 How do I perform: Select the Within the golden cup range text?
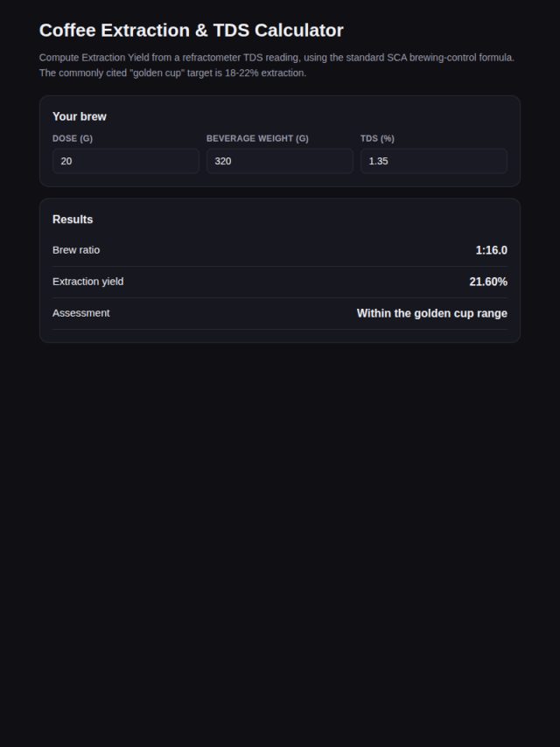pos(431,313)
